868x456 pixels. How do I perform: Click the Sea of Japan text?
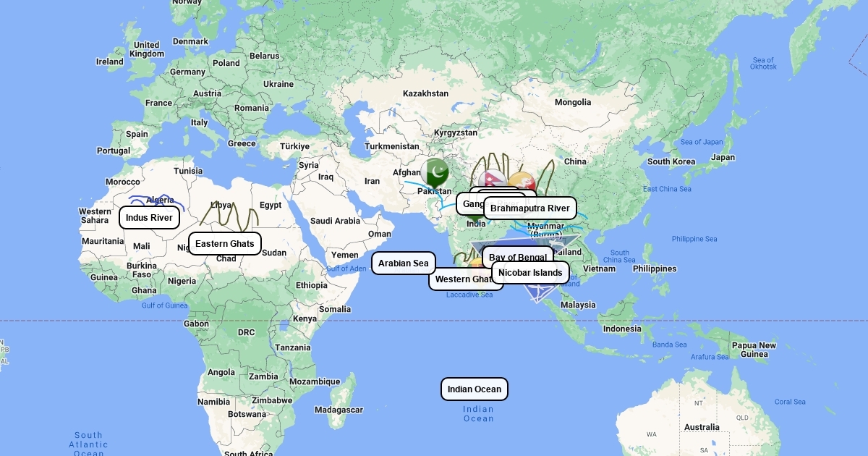click(702, 142)
